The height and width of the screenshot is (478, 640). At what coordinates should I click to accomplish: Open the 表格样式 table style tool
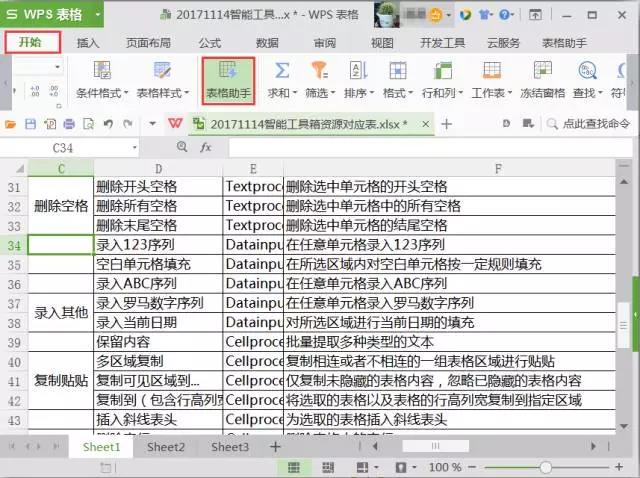pyautogui.click(x=162, y=80)
